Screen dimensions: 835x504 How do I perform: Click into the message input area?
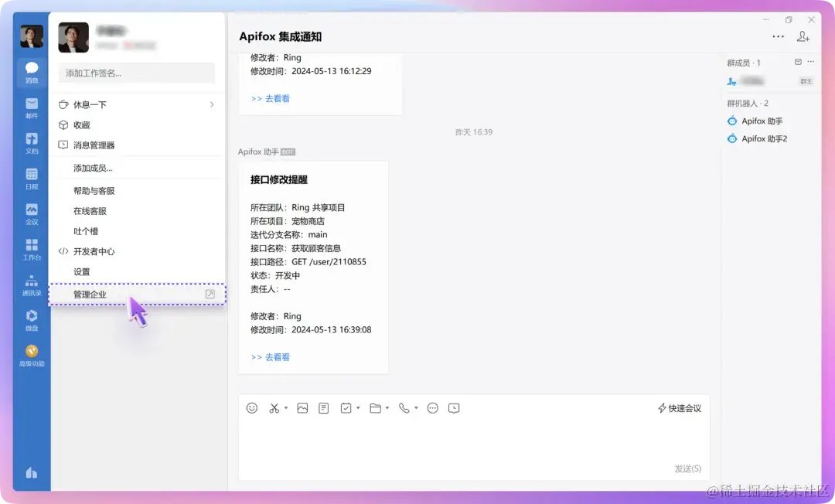474,441
